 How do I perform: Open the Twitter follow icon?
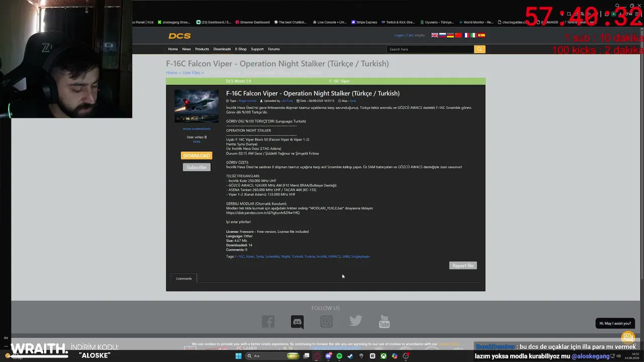[x=356, y=321]
